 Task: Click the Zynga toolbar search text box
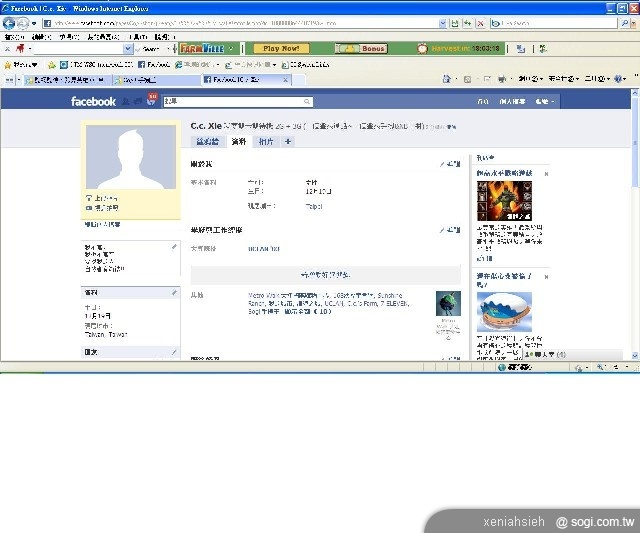pos(78,49)
